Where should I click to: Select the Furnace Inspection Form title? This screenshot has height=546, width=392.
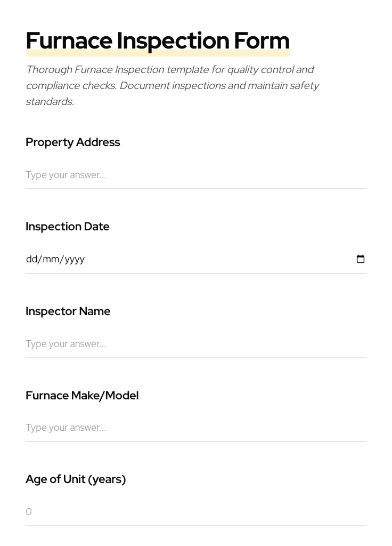pyautogui.click(x=158, y=40)
